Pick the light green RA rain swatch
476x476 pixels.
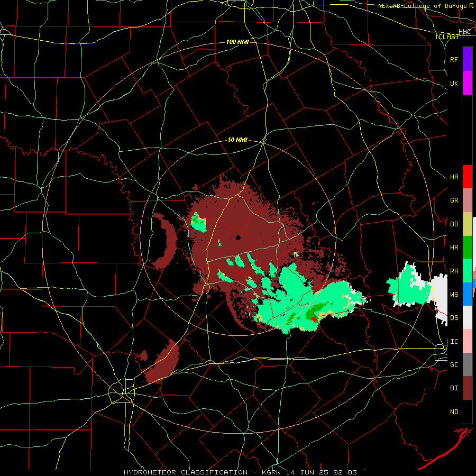[467, 271]
